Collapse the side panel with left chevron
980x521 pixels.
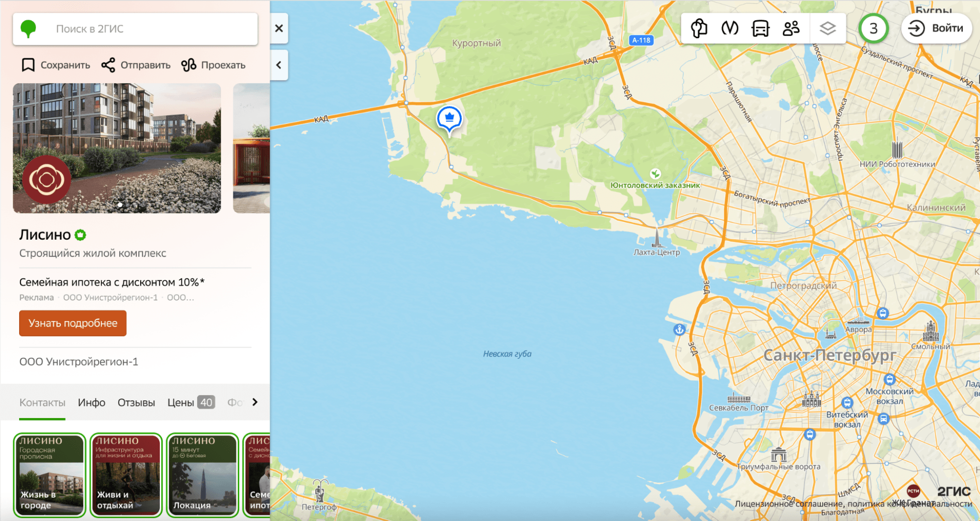279,65
